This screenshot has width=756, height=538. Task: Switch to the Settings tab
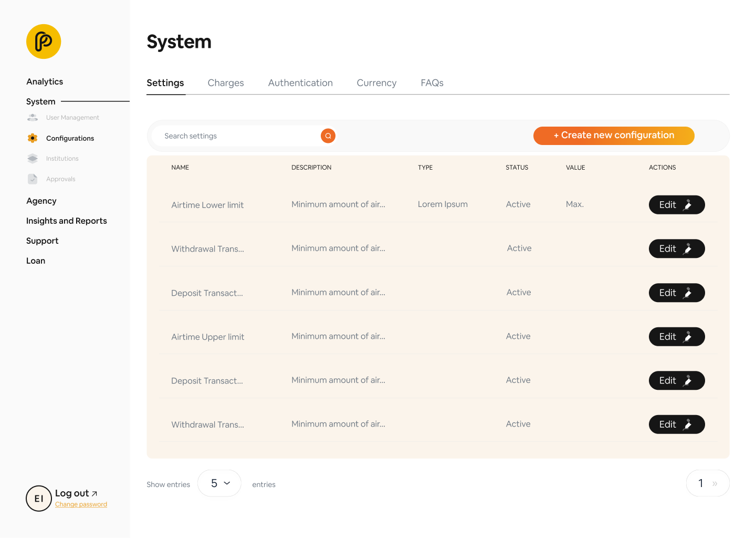click(x=165, y=83)
